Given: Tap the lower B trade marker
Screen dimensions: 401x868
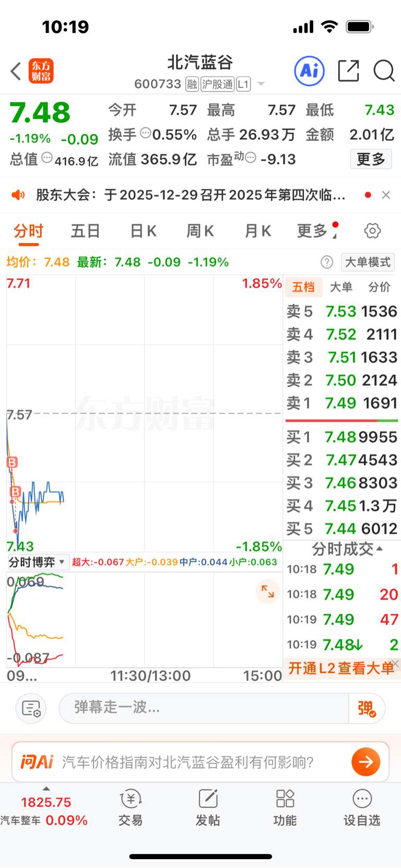Looking at the screenshot, I should point(16,492).
